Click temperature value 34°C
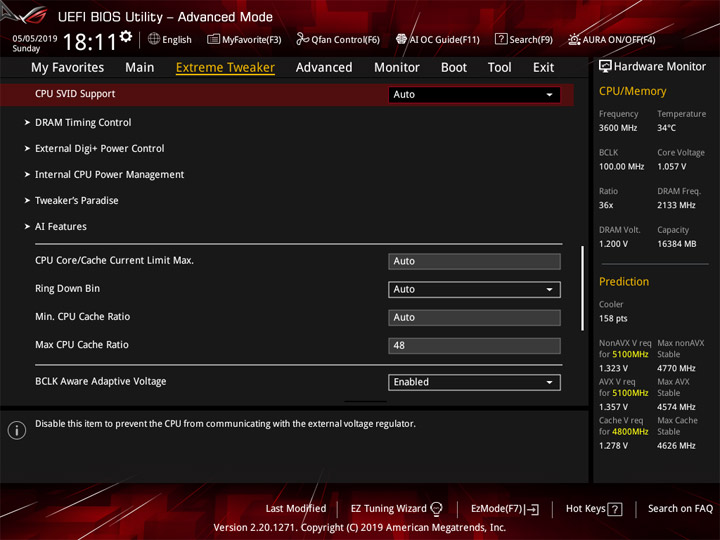 click(x=666, y=128)
